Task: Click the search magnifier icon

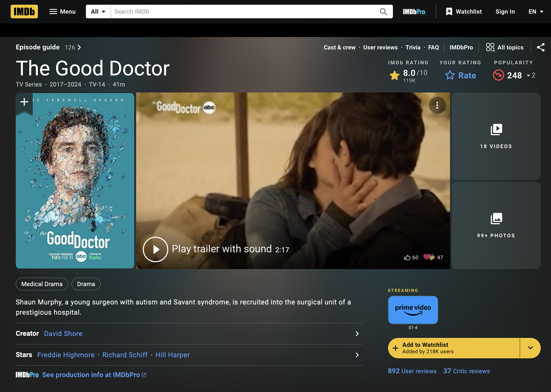Action: [x=383, y=11]
